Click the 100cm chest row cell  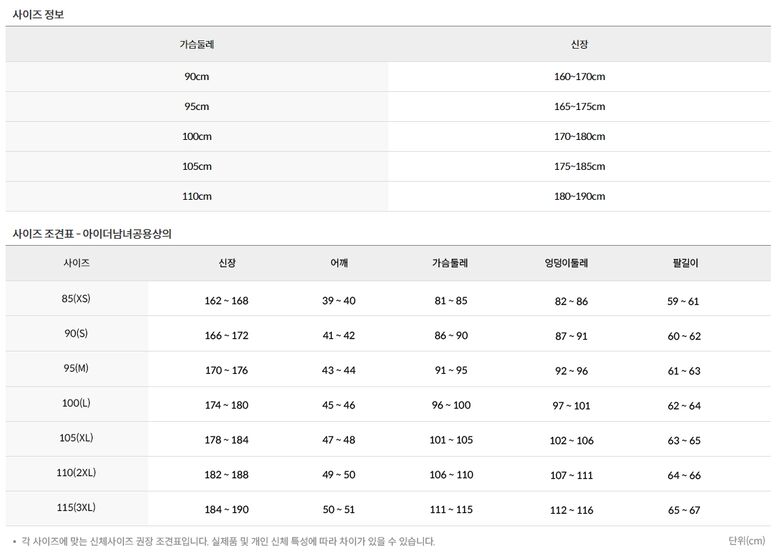point(197,136)
